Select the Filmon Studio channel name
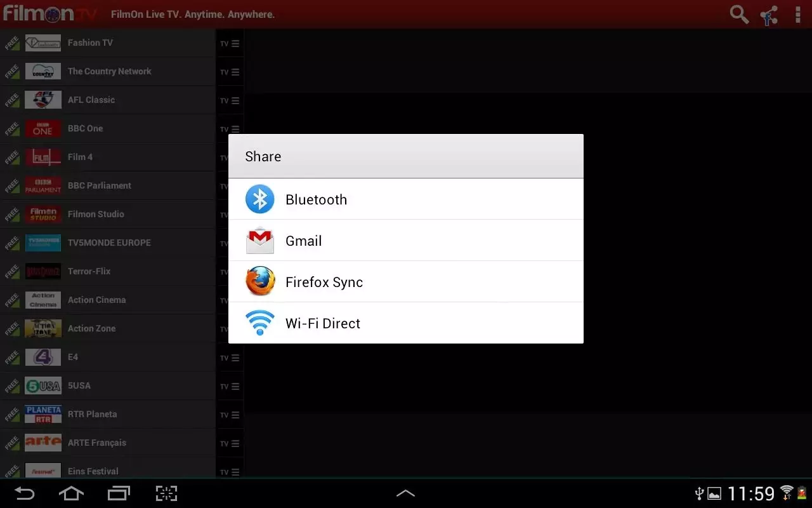Screen dimensions: 812x508 tap(96, 214)
